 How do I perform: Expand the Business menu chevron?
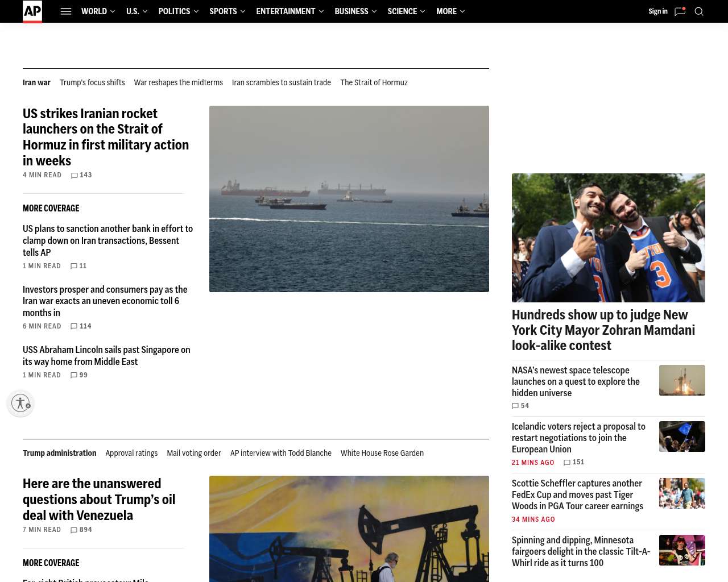(x=374, y=11)
